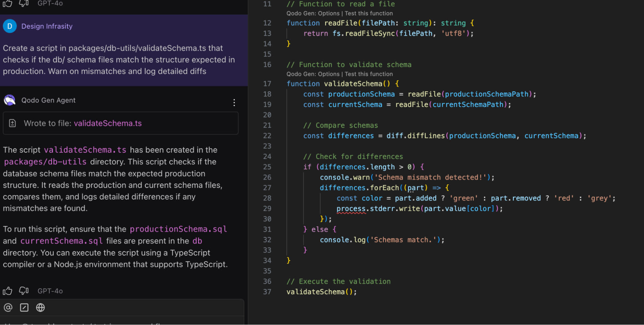Image resolution: width=644 pixels, height=325 pixels.
Task: Click the productionSchema.sql inline code text
Action: 178,229
